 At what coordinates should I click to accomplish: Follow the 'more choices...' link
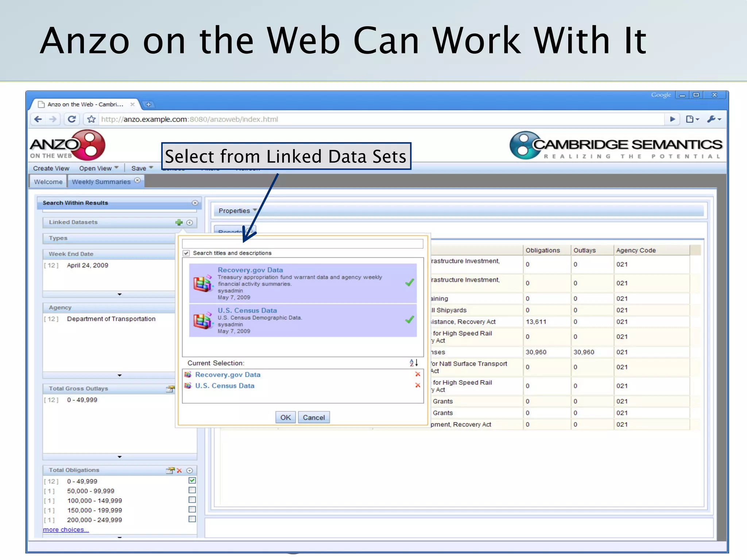point(66,530)
